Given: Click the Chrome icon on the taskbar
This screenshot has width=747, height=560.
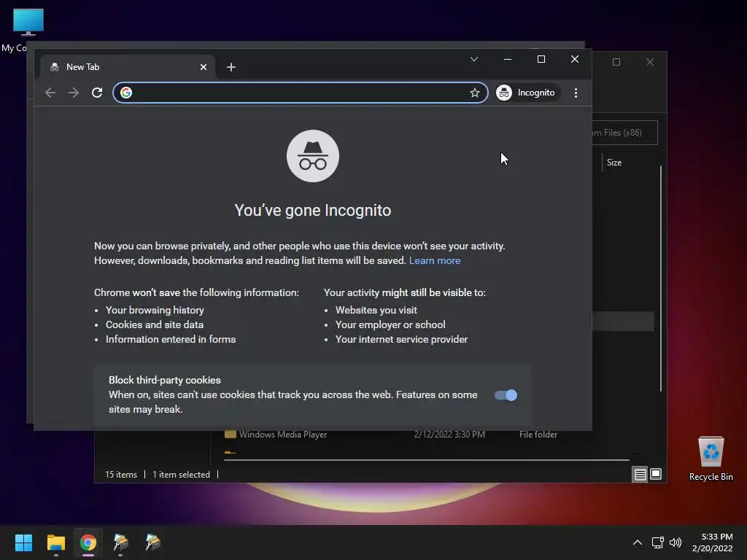Looking at the screenshot, I should (x=88, y=542).
